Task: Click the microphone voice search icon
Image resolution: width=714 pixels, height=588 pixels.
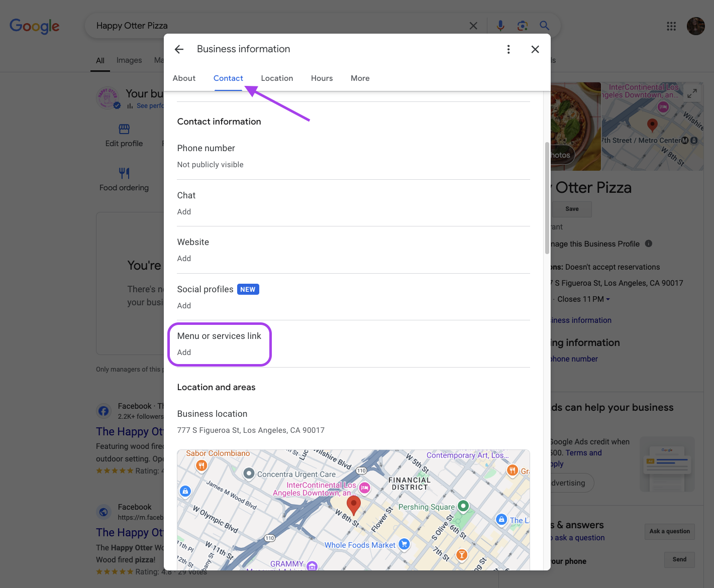Action: [500, 26]
